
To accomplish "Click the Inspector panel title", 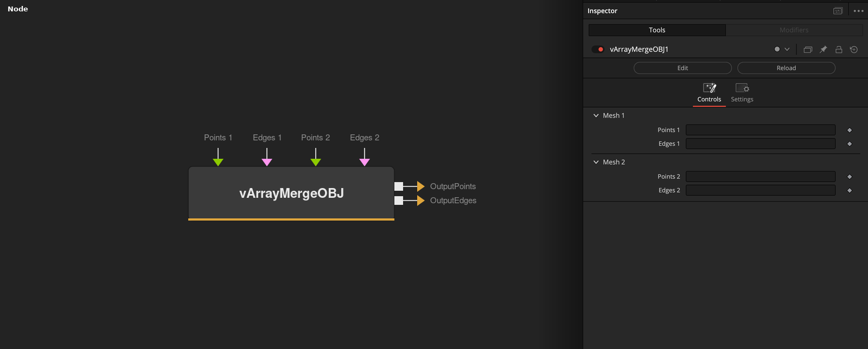I will click(602, 11).
